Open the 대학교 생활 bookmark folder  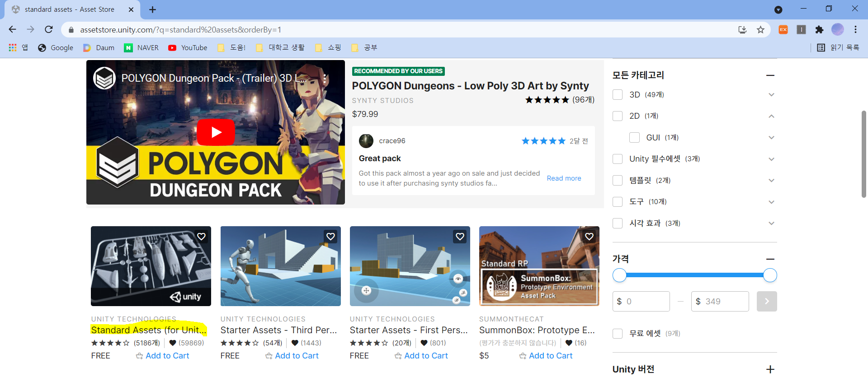[280, 47]
